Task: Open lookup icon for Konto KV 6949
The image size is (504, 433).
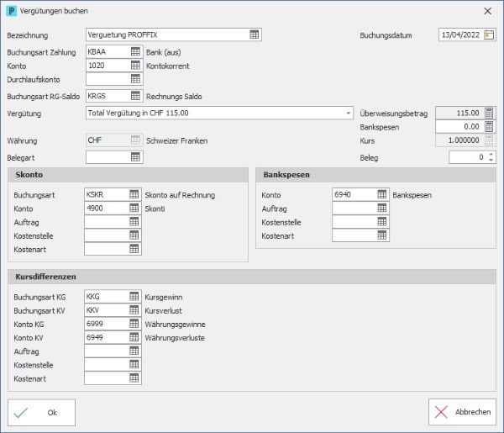Action: 134,337
